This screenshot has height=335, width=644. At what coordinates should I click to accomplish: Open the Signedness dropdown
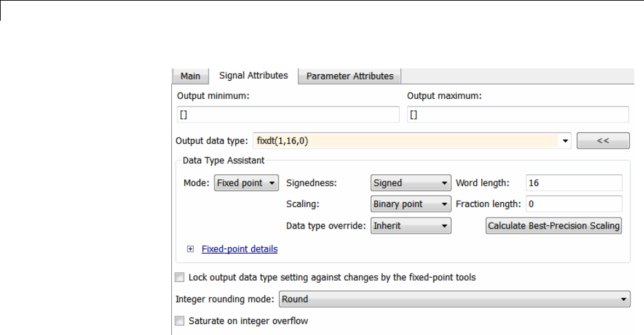[411, 183]
